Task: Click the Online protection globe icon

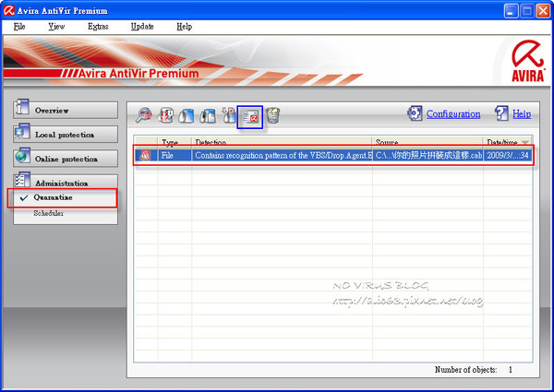Action: click(x=22, y=156)
